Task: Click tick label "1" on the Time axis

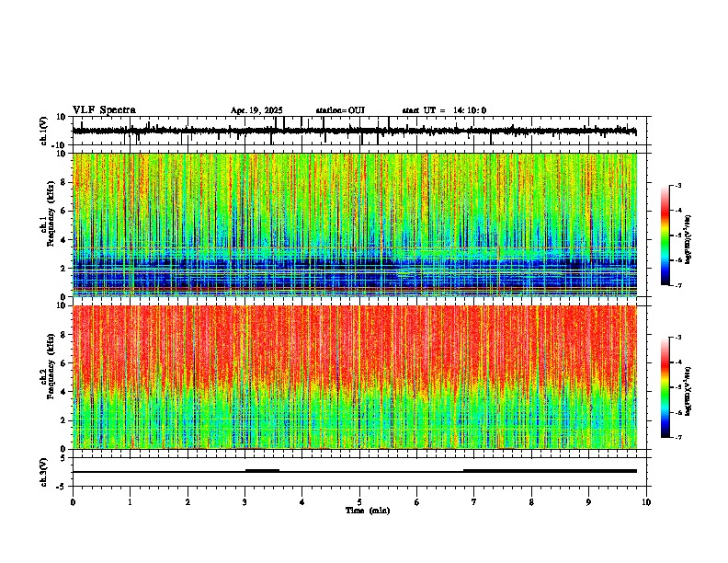Action: click(130, 502)
